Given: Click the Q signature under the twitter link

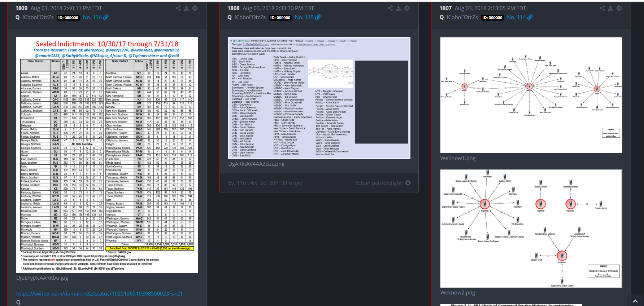Looking at the screenshot, I should pos(18,303).
